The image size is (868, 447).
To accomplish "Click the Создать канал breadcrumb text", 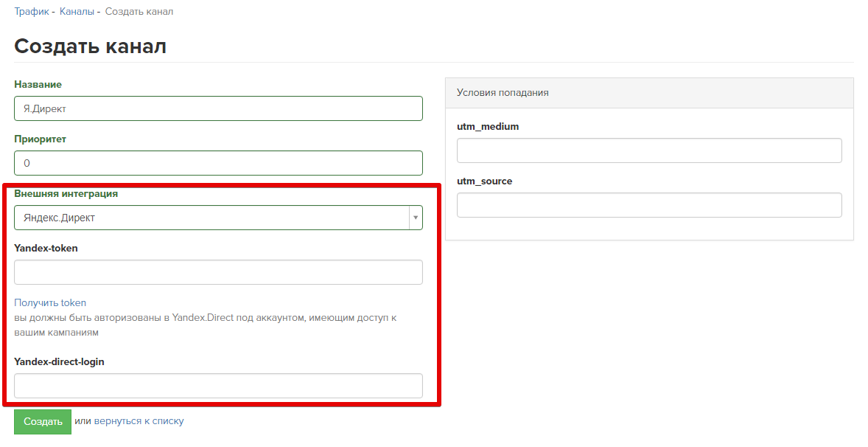I will click(139, 12).
